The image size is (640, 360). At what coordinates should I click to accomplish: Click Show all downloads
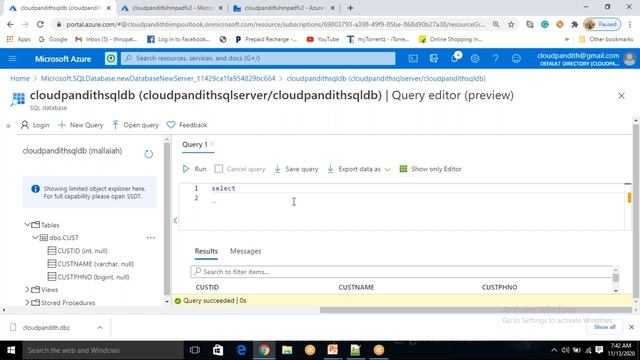tap(604, 327)
